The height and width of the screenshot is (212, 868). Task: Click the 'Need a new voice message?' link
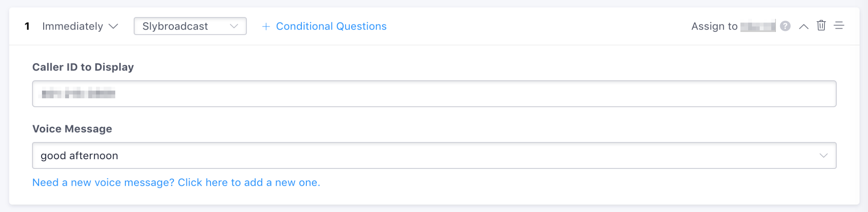tap(176, 182)
